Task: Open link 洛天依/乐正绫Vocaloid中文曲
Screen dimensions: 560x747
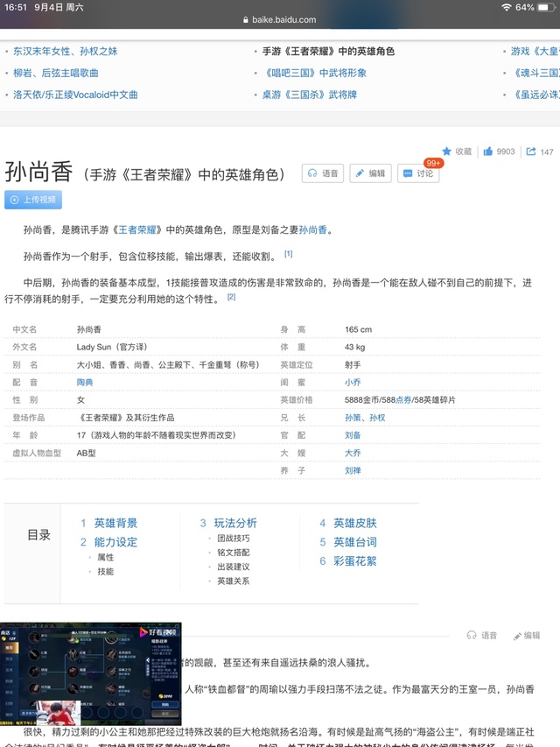Action: tap(75, 95)
